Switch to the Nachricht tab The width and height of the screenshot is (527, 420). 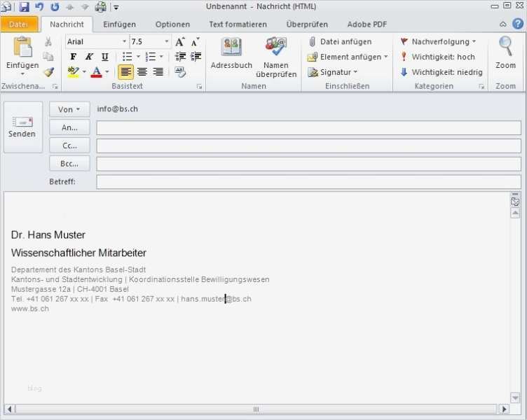click(x=67, y=24)
